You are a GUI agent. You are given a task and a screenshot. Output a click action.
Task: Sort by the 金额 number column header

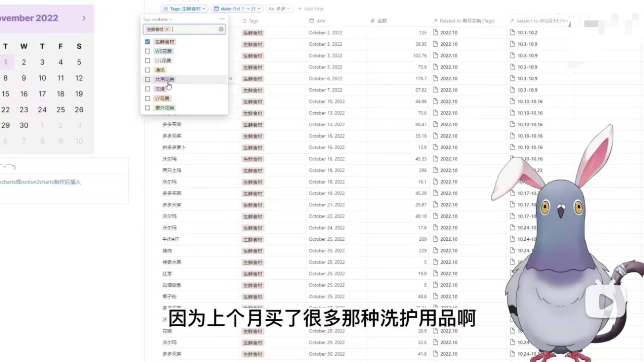[x=379, y=21]
